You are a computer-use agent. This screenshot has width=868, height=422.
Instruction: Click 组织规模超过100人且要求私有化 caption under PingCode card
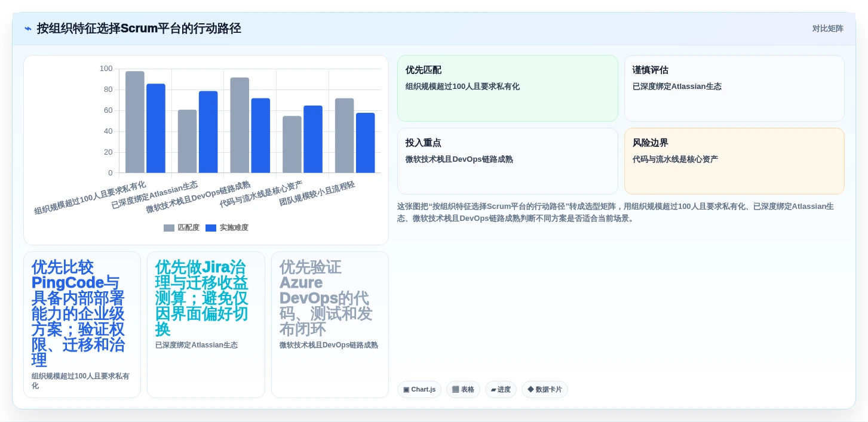click(81, 381)
